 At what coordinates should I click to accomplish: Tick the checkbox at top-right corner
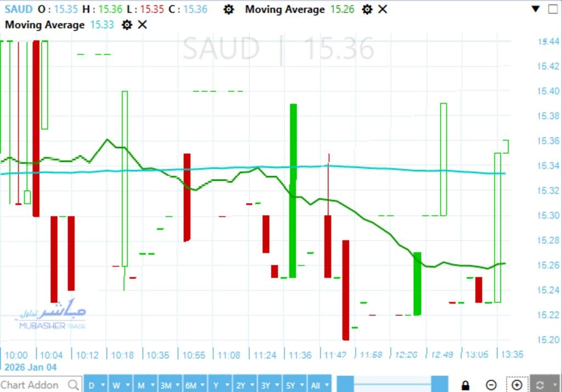point(553,9)
